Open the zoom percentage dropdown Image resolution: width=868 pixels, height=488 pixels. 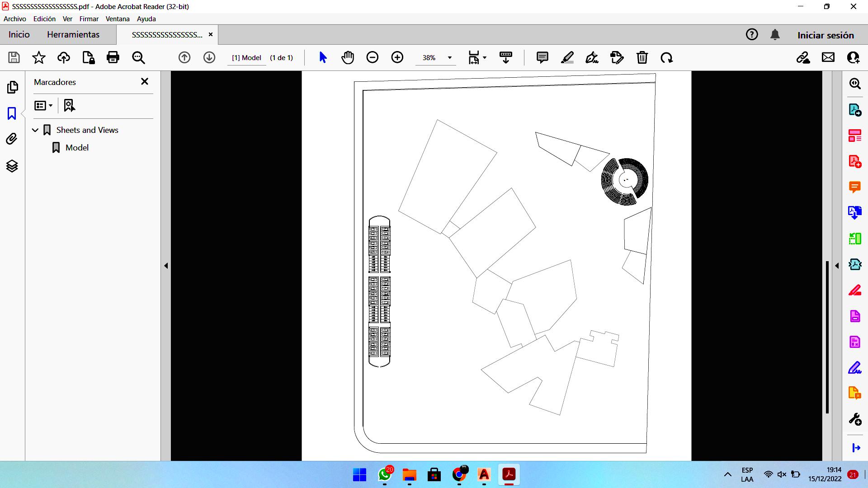coord(449,58)
